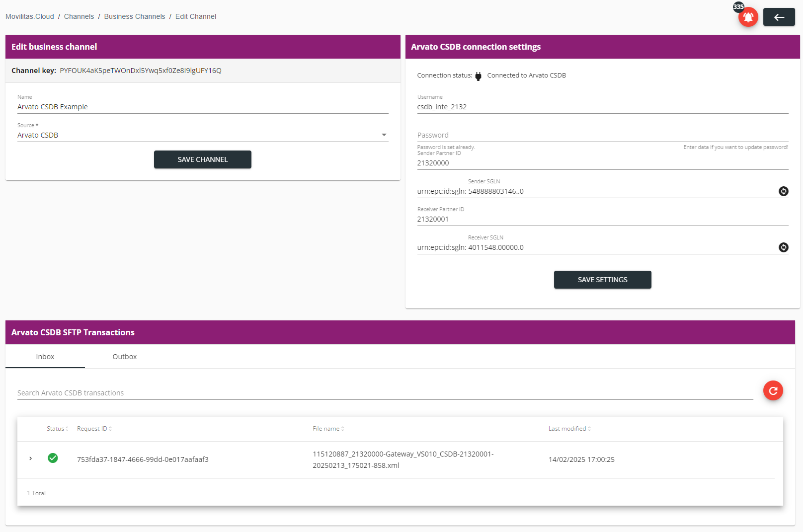This screenshot has width=803, height=532.
Task: Click 'Enter data if you want to update password!' hint
Action: coord(735,147)
